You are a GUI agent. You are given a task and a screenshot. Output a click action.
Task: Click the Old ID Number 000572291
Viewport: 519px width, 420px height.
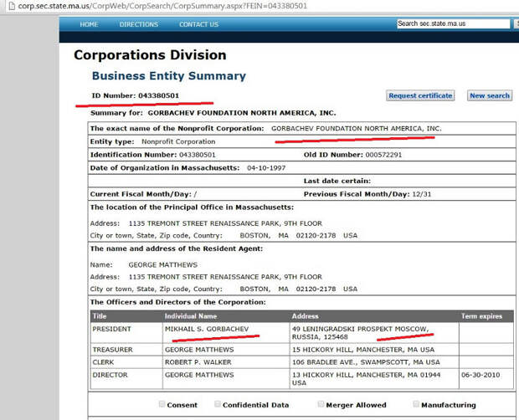pyautogui.click(x=383, y=155)
